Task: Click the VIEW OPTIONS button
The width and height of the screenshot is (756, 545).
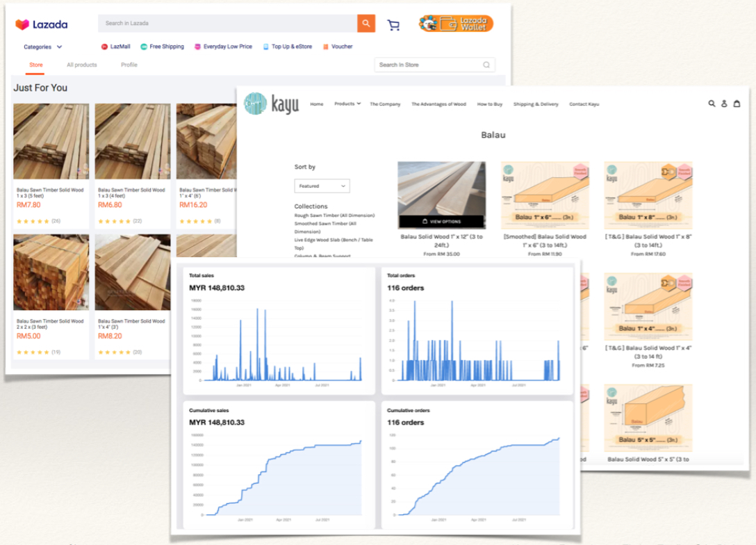Action: [x=442, y=221]
